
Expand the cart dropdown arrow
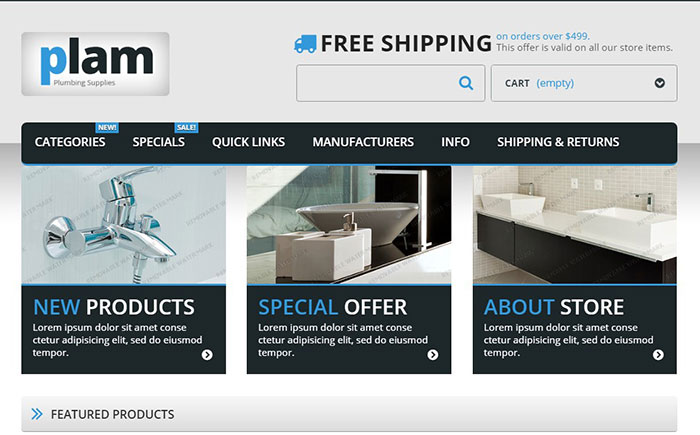coord(659,83)
